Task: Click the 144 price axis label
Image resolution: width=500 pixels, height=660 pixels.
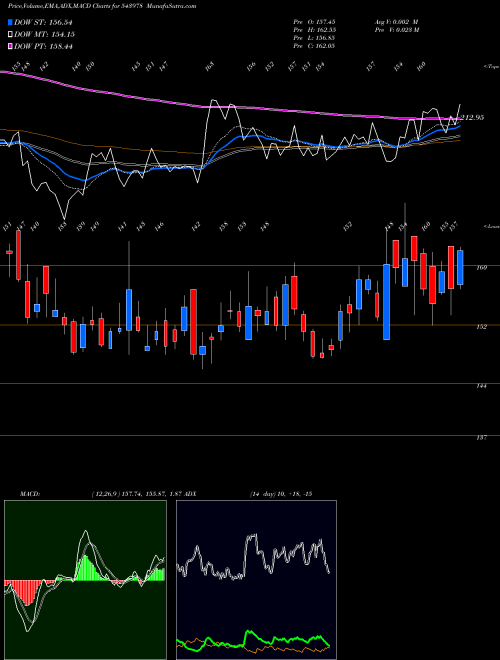Action: 482,386
